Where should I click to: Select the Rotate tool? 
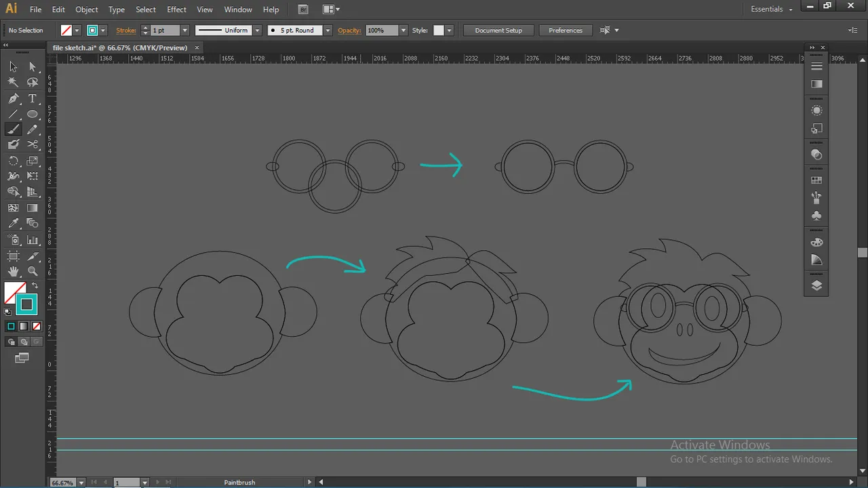click(x=13, y=161)
